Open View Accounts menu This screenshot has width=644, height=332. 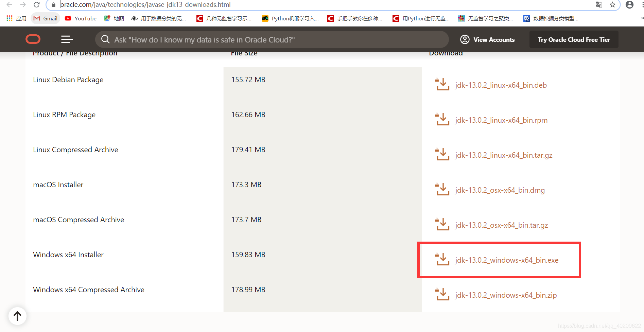tap(487, 39)
